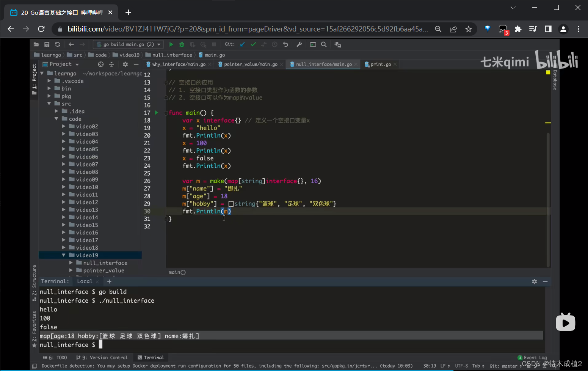This screenshot has height=371, width=588.
Task: Run the program with the green play icon
Action: [171, 44]
